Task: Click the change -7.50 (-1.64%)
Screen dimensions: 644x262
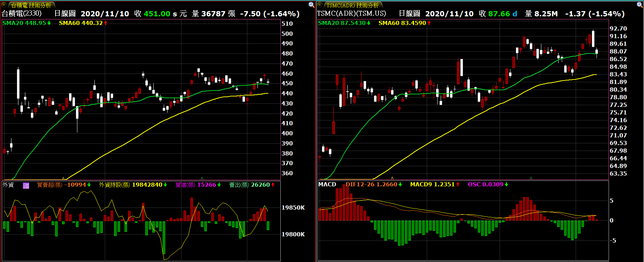Action: tap(270, 14)
